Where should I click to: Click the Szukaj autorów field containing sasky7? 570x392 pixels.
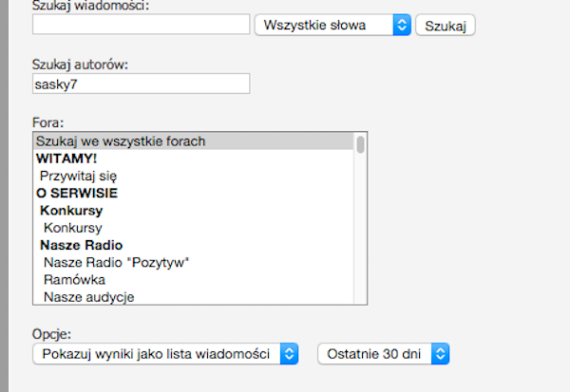point(141,84)
